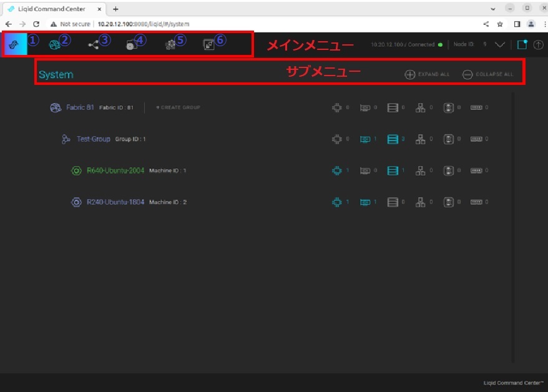Screen dimensions: 548x392
Task: Open the fabric globe main menu icon
Action: click(x=54, y=45)
